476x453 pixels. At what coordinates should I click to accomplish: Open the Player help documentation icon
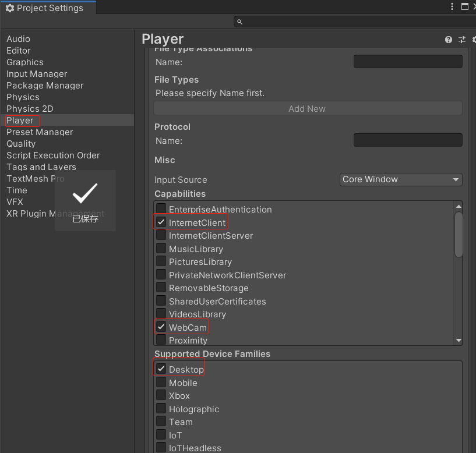pyautogui.click(x=449, y=40)
